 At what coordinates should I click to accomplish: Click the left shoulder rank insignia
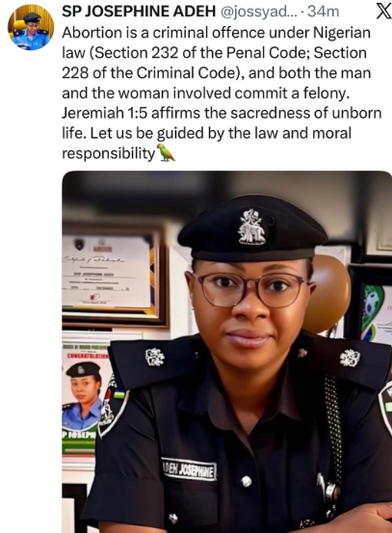click(x=155, y=357)
